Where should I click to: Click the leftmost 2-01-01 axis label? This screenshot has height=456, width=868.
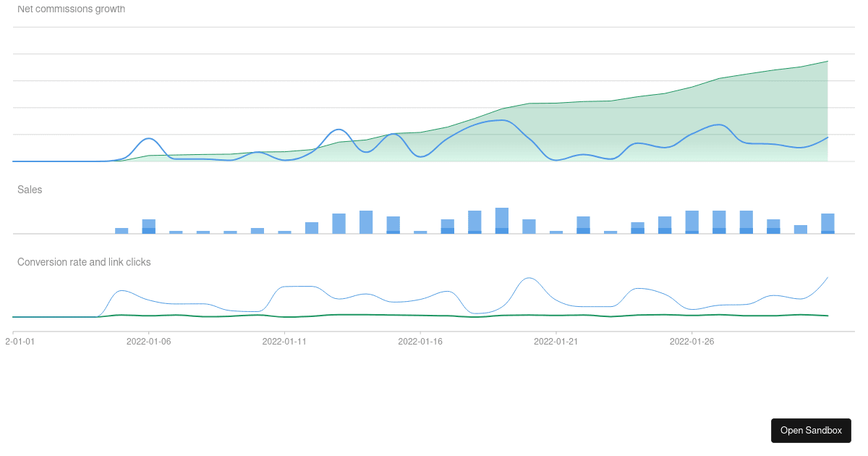pos(20,341)
